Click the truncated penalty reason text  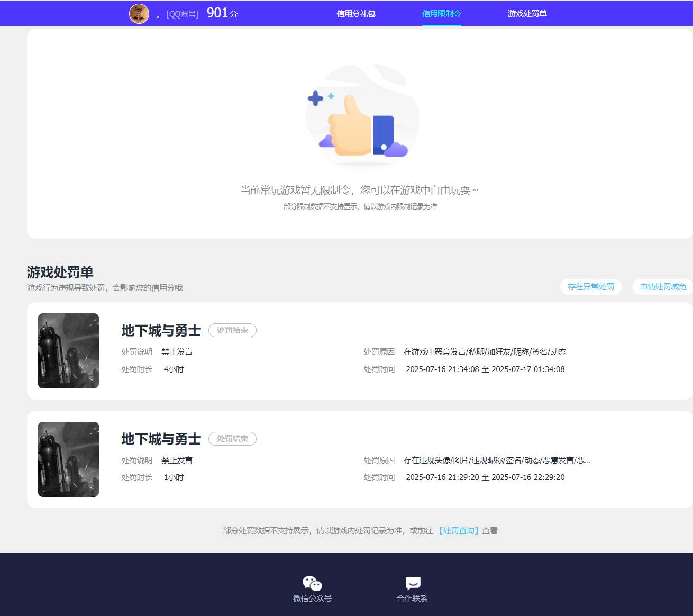(497, 460)
